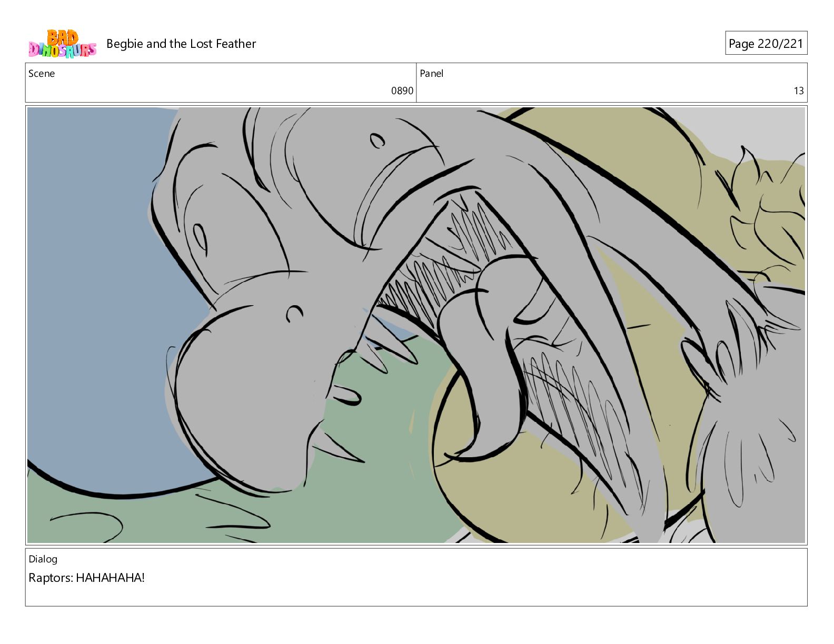Select panel number '13'
834x644 pixels.
point(799,90)
